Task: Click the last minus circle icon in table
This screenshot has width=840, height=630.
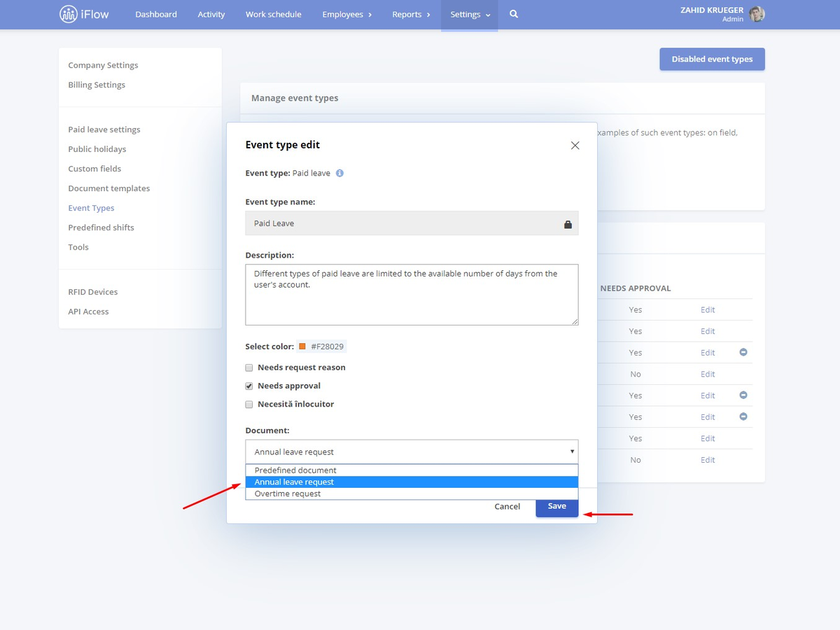Action: pyautogui.click(x=743, y=416)
